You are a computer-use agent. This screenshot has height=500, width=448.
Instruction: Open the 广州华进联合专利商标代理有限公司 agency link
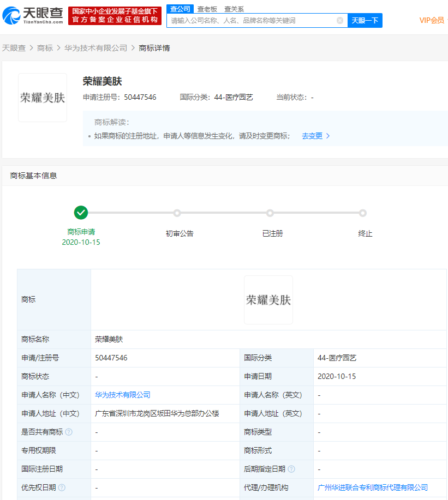[x=373, y=487]
